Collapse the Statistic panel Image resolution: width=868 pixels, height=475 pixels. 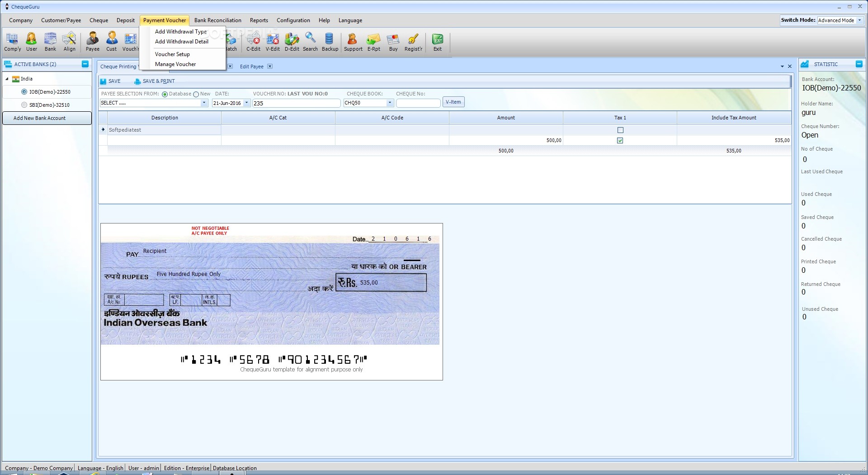click(859, 64)
